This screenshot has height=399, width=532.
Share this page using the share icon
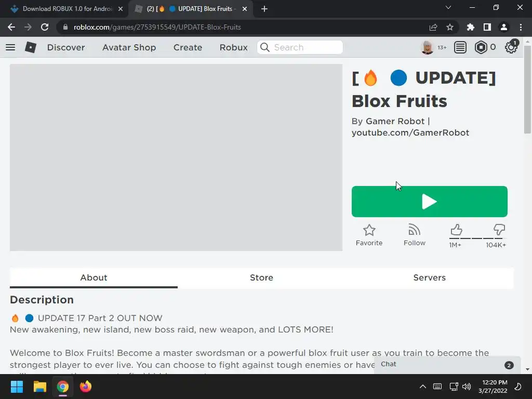click(x=433, y=27)
